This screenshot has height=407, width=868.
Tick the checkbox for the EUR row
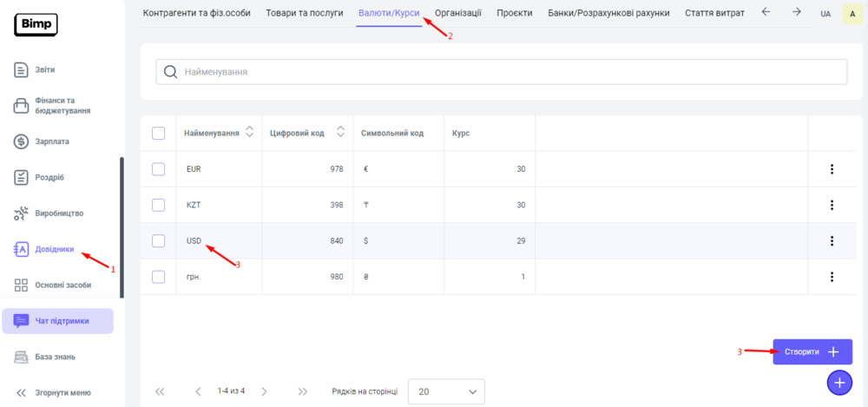point(158,169)
